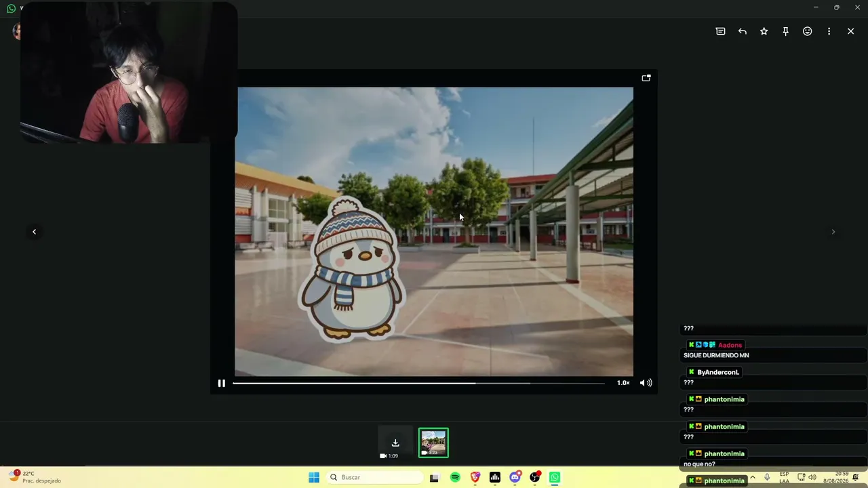Click the microphone tray icon

(767, 477)
